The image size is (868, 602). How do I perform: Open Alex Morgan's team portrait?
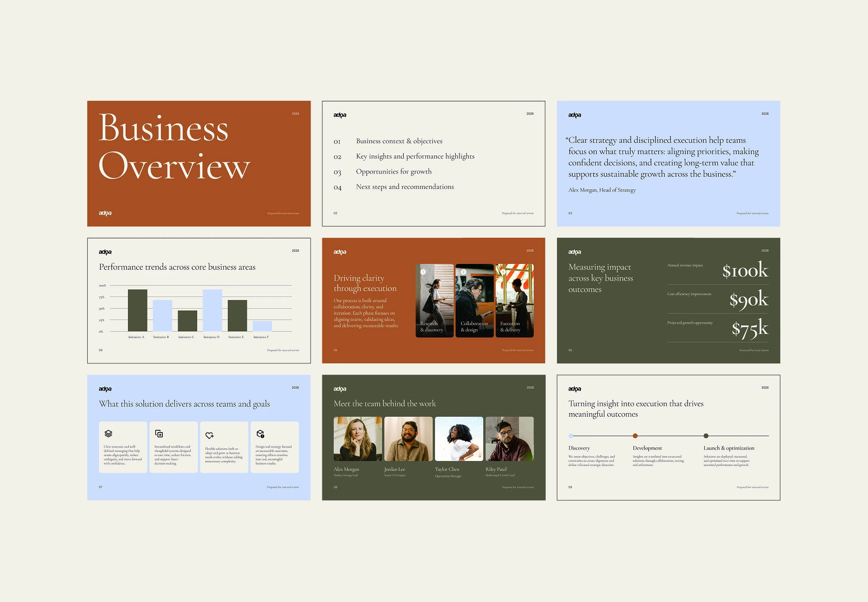358,439
